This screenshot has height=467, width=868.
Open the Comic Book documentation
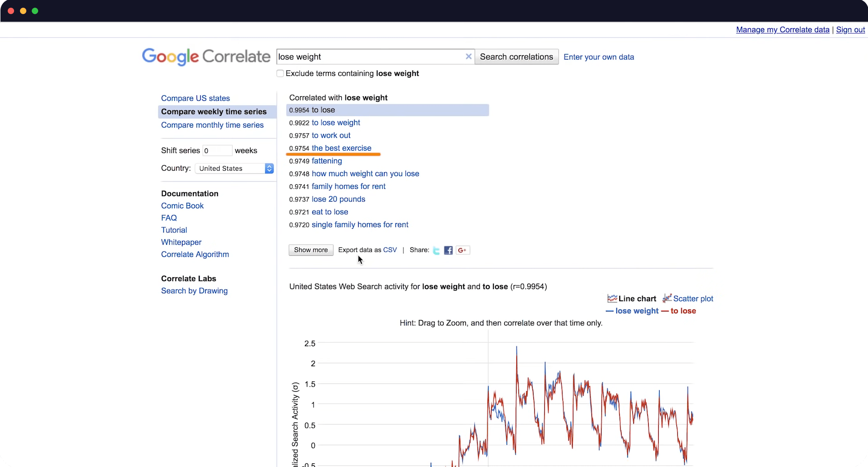click(x=182, y=206)
